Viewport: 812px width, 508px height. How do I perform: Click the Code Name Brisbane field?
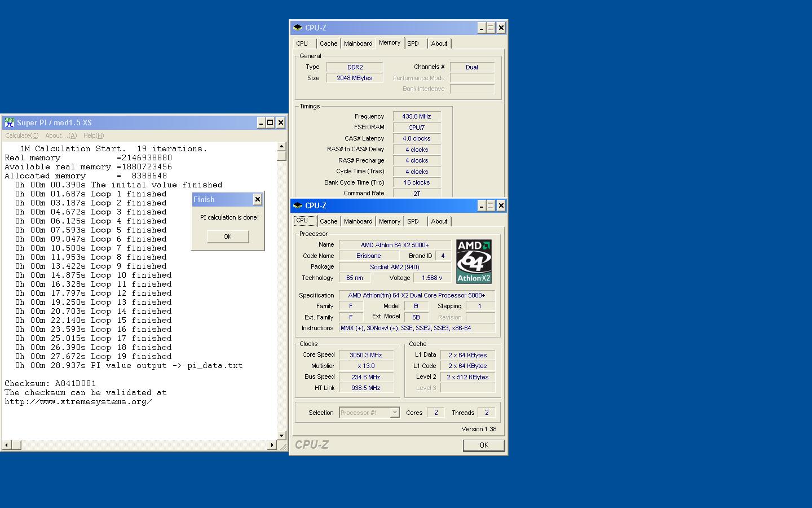click(369, 256)
